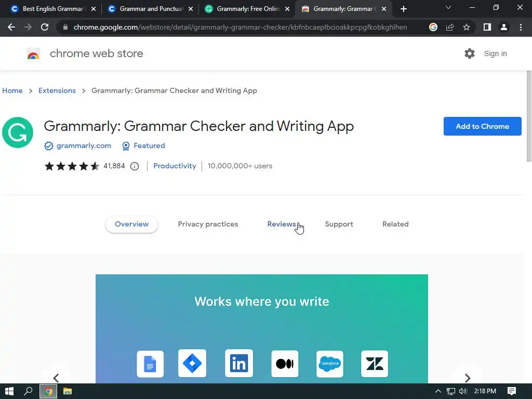
Task: Open the Related tab
Action: tap(395, 224)
